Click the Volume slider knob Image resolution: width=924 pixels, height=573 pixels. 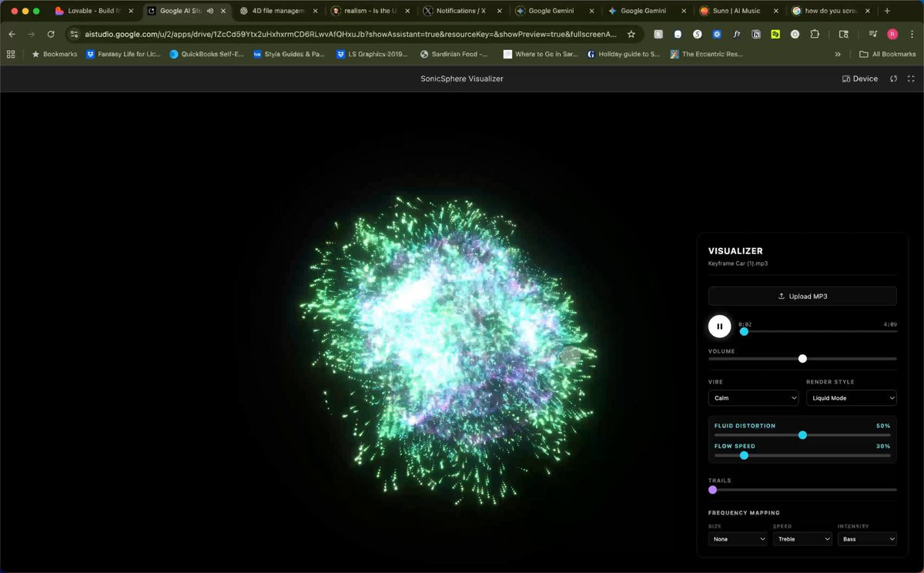pos(802,358)
